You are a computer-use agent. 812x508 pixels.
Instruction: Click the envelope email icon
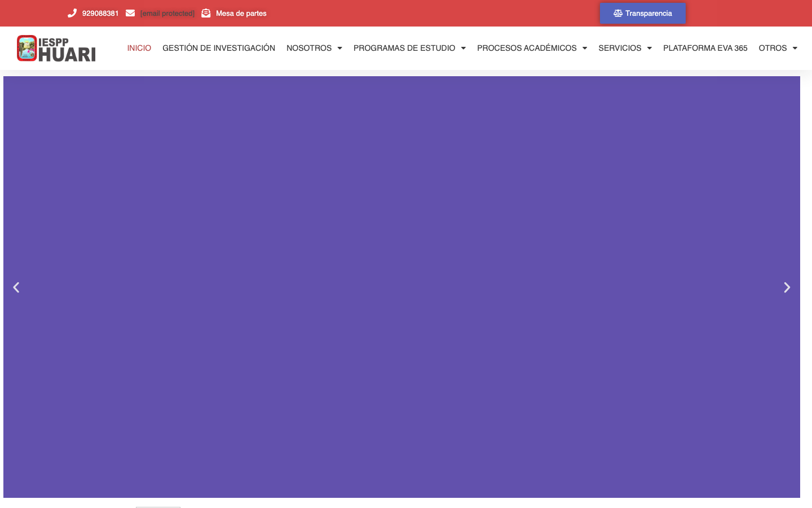coord(130,13)
